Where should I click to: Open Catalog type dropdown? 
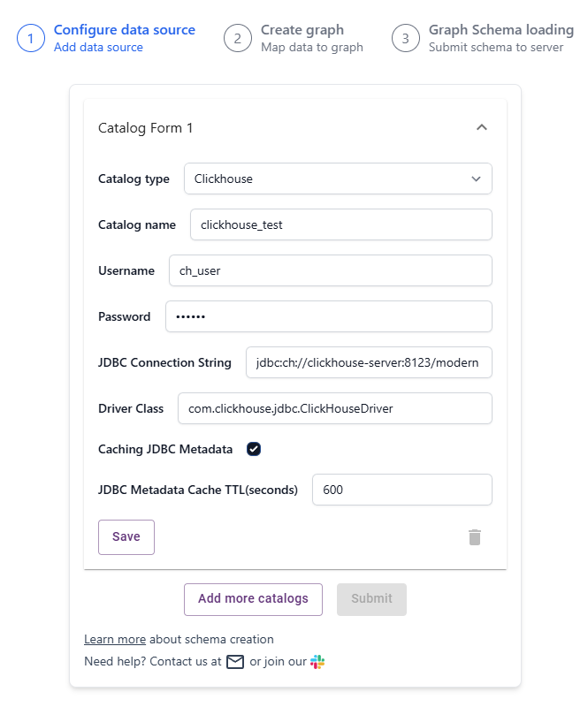[x=338, y=179]
